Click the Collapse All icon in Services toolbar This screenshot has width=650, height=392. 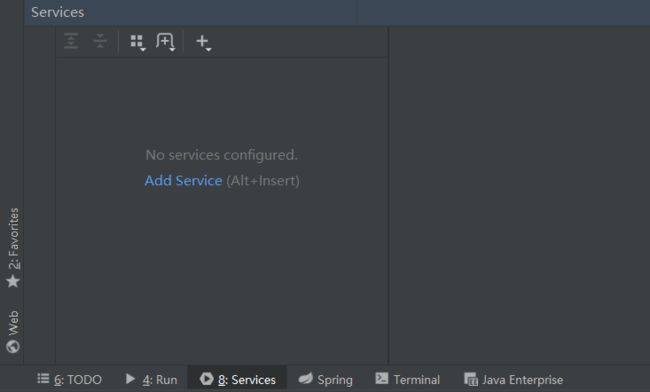click(100, 41)
